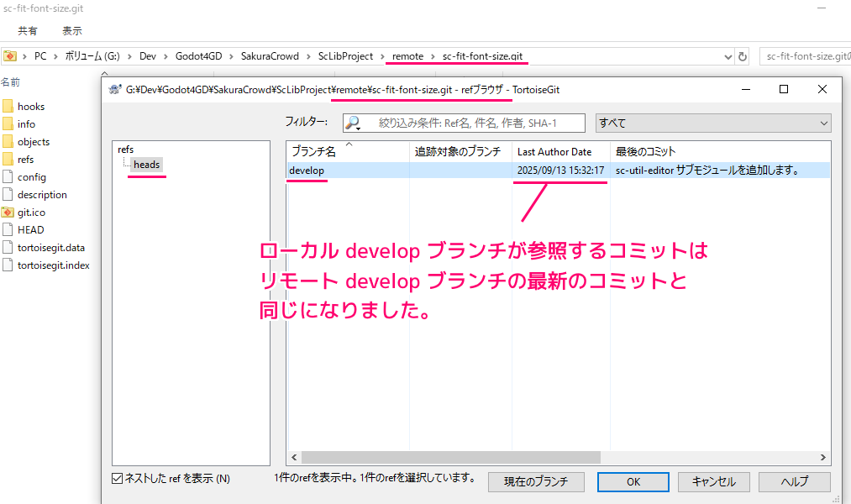The width and height of the screenshot is (851, 504).
Task: Open the 共有 ribbon tab
Action: point(28,31)
